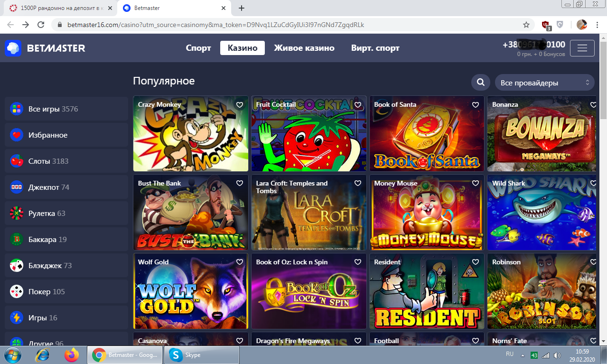
Task: Open Betmaster Chrome window on taskbar
Action: [x=125, y=355]
